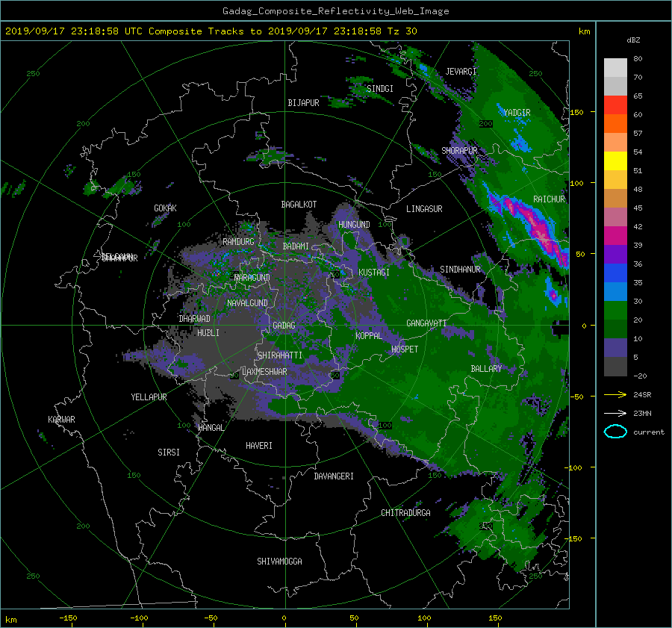Click the HUBLI city label
This screenshot has width=672, height=628.
tap(208, 332)
